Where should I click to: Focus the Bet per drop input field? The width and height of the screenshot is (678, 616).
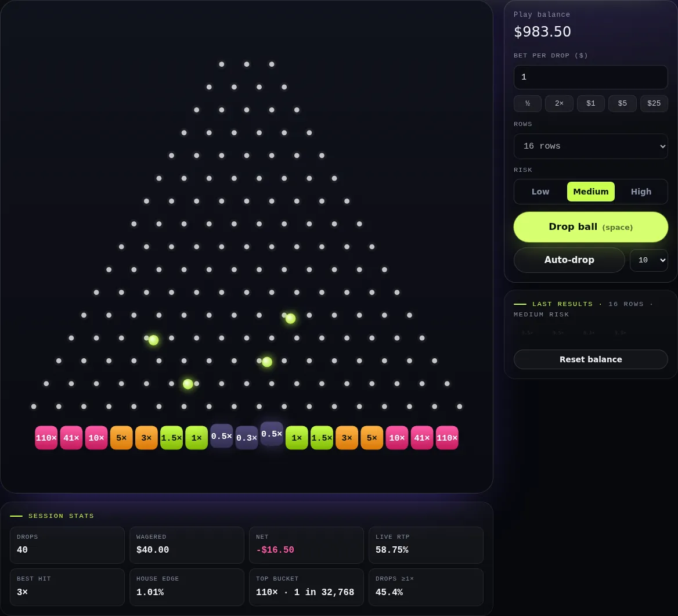590,77
